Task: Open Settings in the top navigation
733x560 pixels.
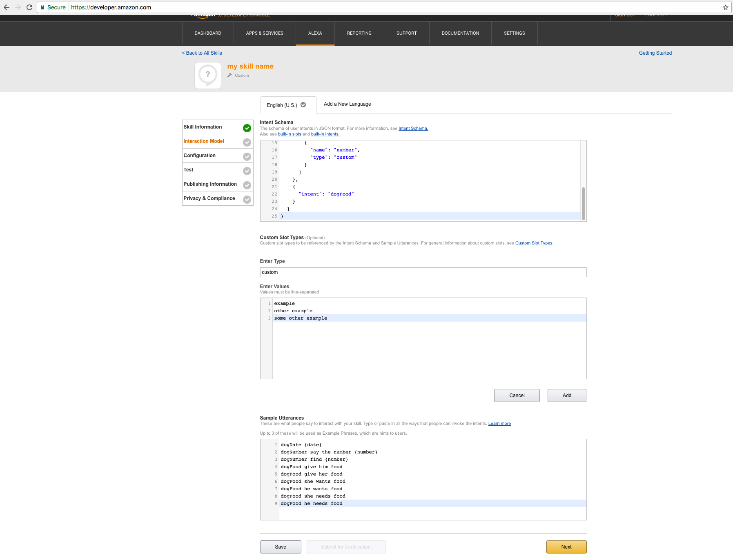Action: click(x=515, y=33)
